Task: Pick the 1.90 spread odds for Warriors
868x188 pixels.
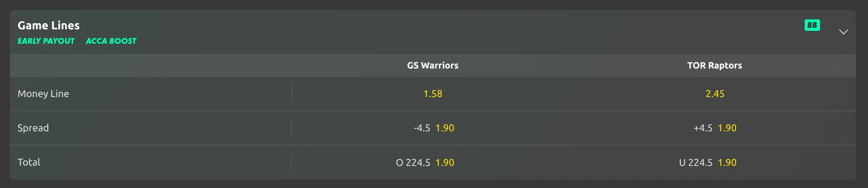Action: pos(445,128)
